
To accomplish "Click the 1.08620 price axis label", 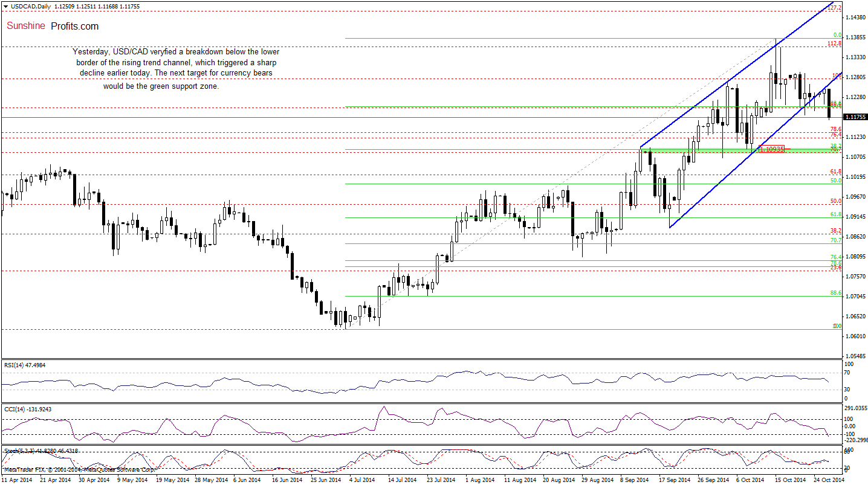I will pyautogui.click(x=855, y=237).
